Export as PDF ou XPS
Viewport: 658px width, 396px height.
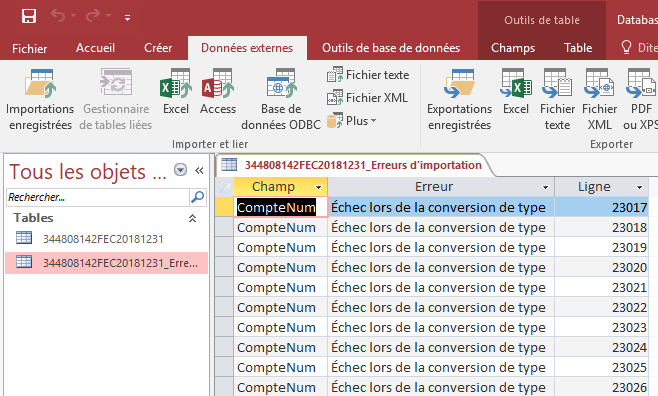click(x=640, y=100)
